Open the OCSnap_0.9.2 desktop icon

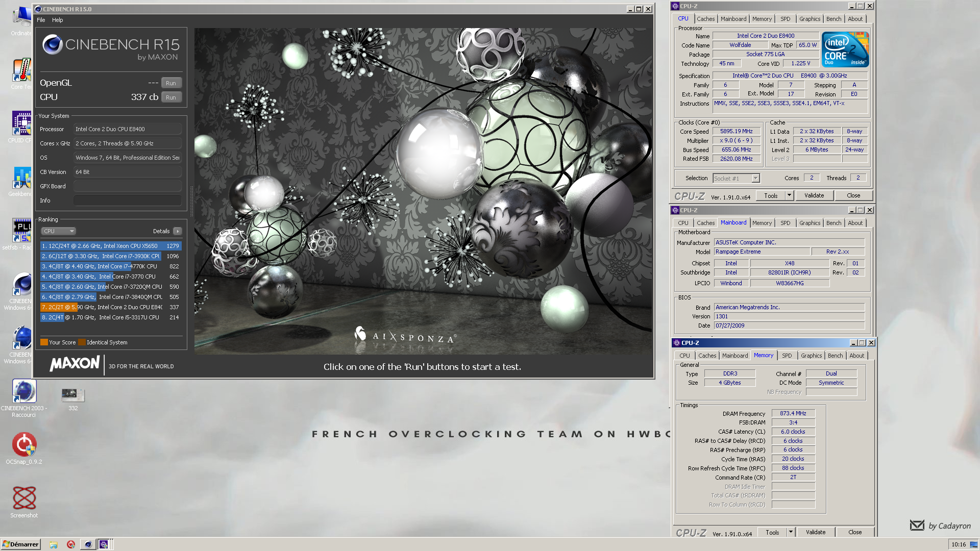coord(24,449)
